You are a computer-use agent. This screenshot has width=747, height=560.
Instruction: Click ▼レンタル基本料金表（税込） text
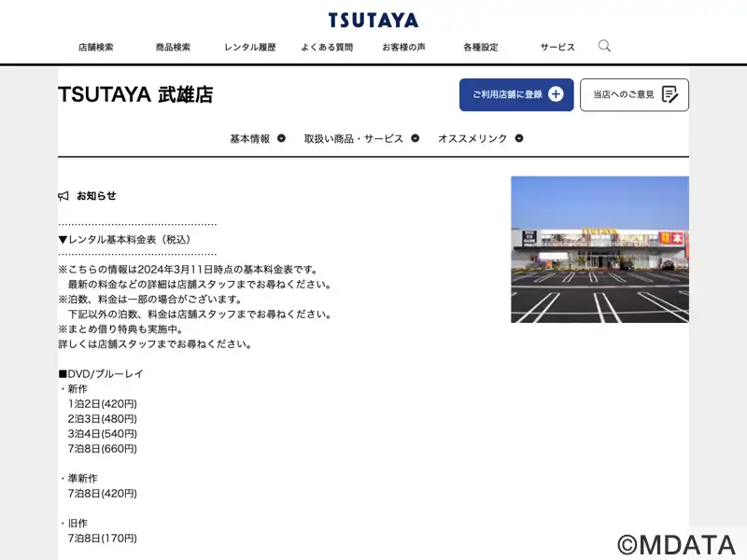click(x=124, y=240)
